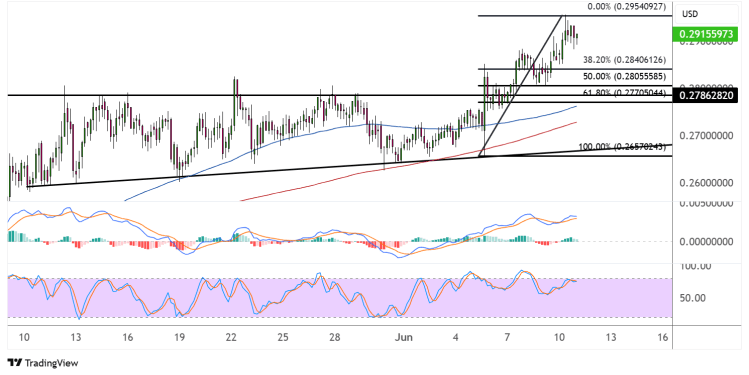
Task: Click date 22 on the time axis
Action: tap(231, 337)
